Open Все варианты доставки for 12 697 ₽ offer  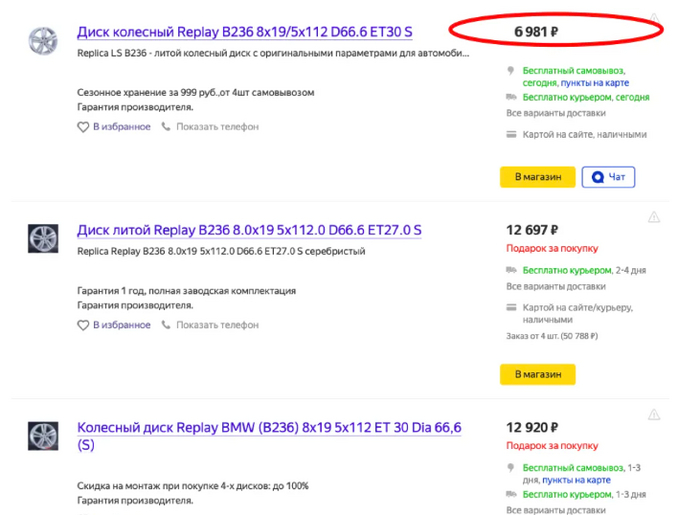(x=556, y=286)
